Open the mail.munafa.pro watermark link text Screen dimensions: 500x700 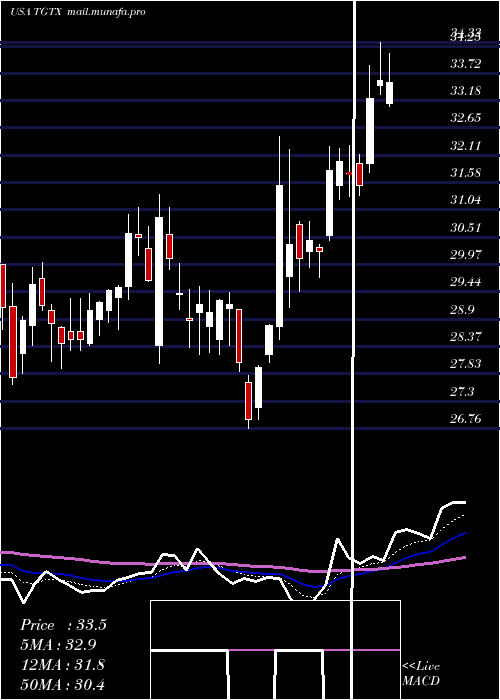[107, 12]
